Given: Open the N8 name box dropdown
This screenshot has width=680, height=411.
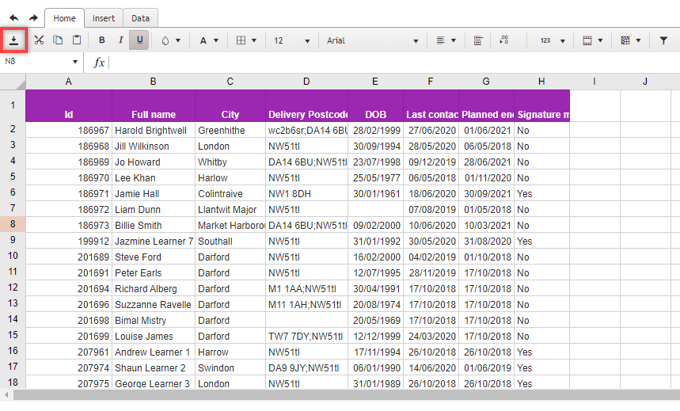Looking at the screenshot, I should (x=75, y=62).
